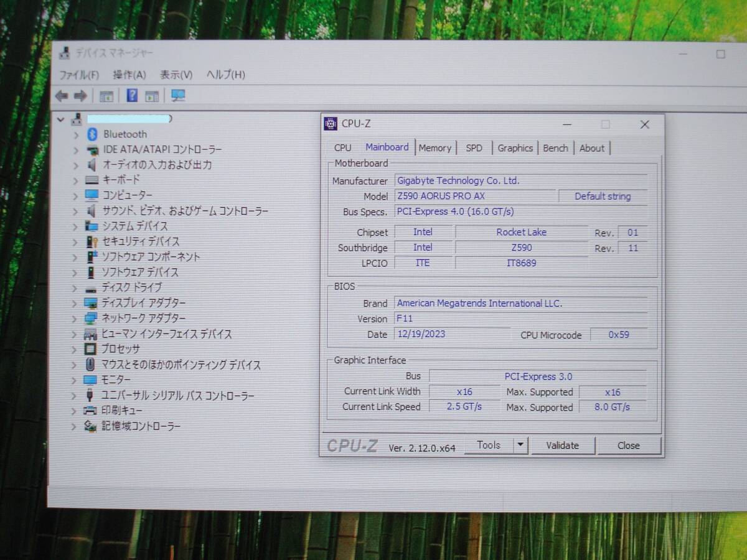Select the モニター icon
The width and height of the screenshot is (747, 560).
pos(90,380)
